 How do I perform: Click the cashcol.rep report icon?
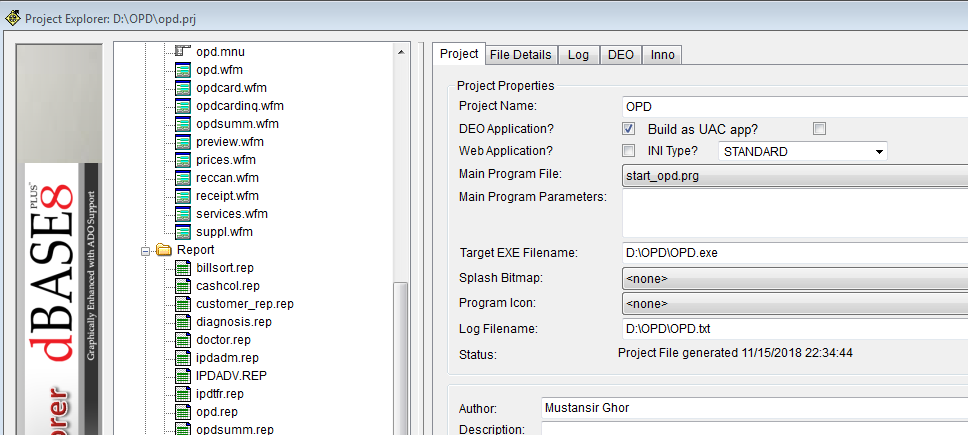point(183,286)
